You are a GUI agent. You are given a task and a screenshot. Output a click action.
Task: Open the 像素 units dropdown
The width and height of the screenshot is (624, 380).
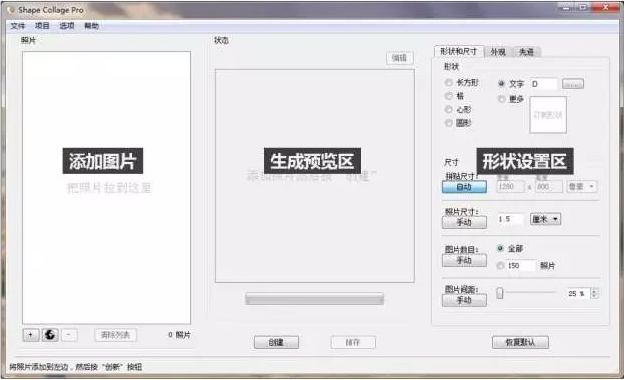pyautogui.click(x=581, y=187)
